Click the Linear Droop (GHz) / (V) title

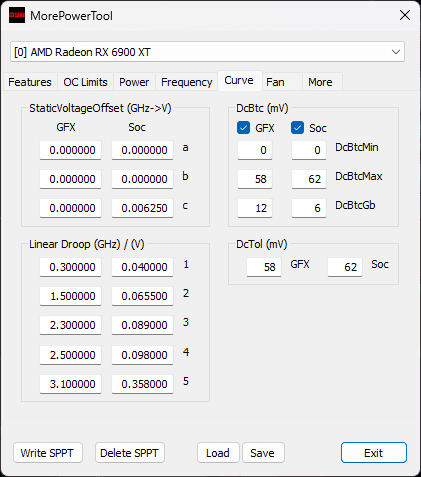pyautogui.click(x=87, y=244)
